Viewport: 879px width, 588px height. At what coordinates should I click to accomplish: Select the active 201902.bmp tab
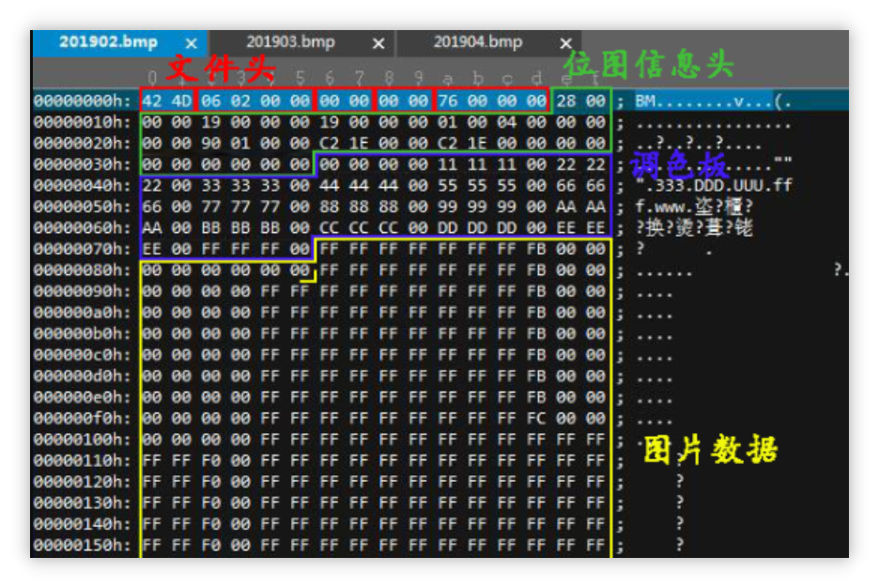[107, 42]
